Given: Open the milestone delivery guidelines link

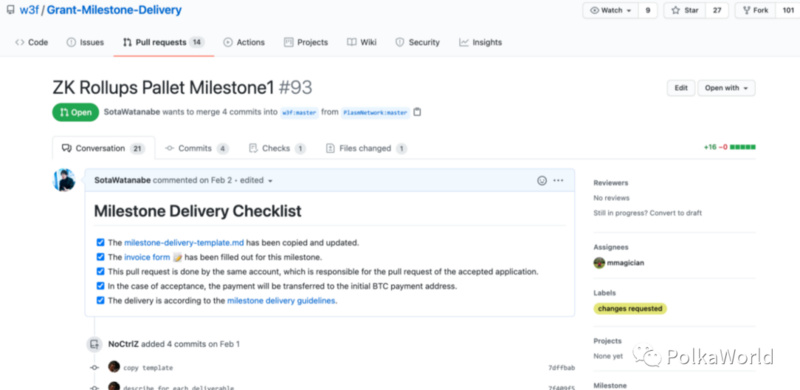Looking at the screenshot, I should 281,301.
